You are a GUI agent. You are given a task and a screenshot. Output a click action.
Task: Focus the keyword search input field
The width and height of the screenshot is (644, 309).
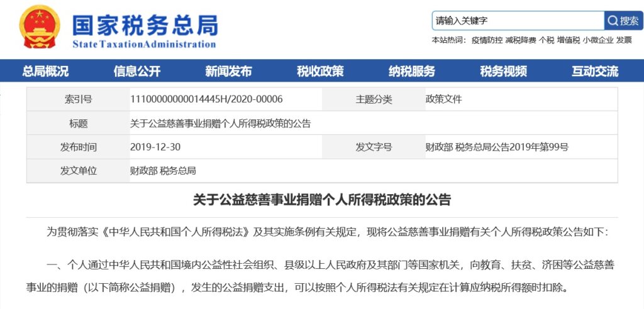tap(517, 21)
